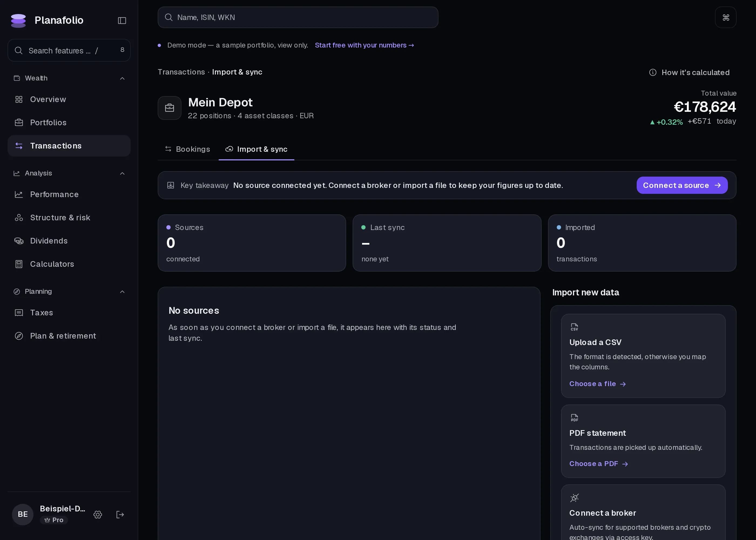Image resolution: width=756 pixels, height=540 pixels.
Task: Open the command palette icon button
Action: coord(725,17)
